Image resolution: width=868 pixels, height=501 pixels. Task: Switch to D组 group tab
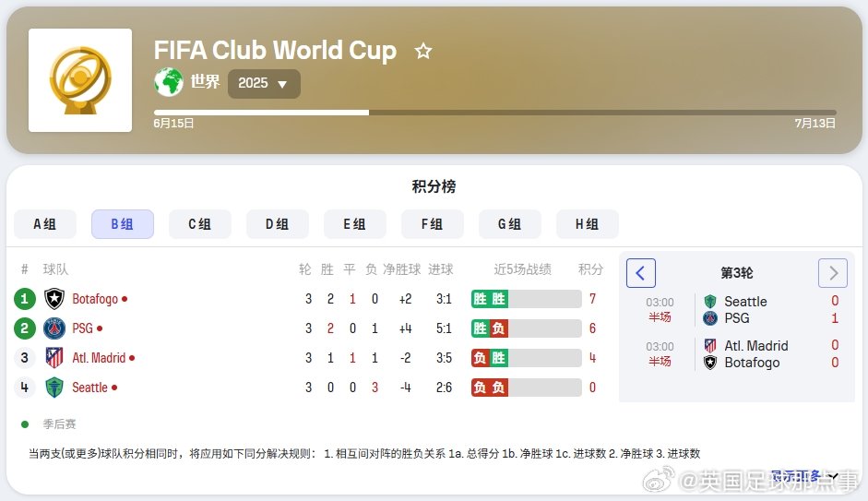click(278, 224)
